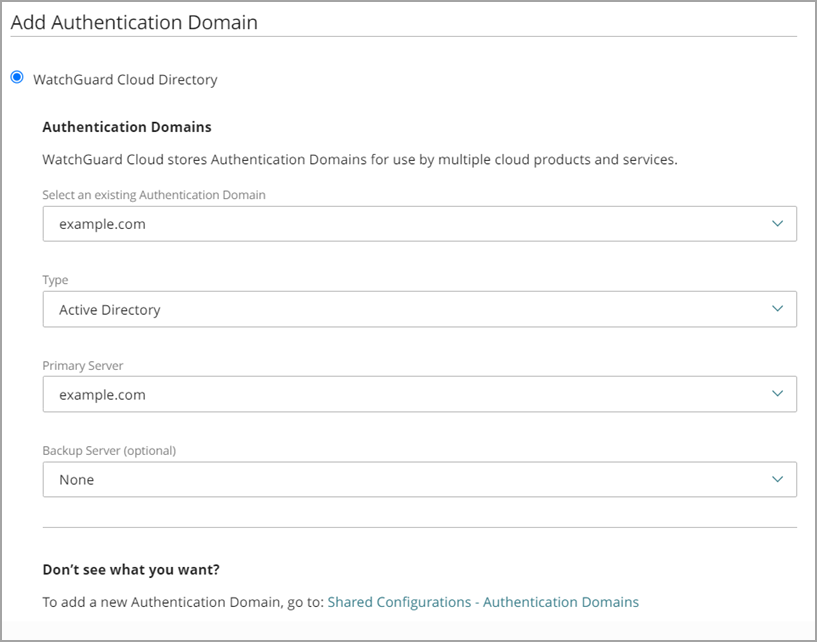Click the chevron on the Primary Server field
The height and width of the screenshot is (642, 817).
(779, 394)
